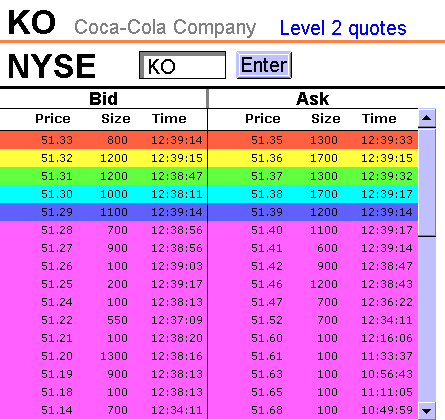Viewport: 445px width, 420px height.
Task: Select the green 51.31 bid row
Action: coord(103,176)
